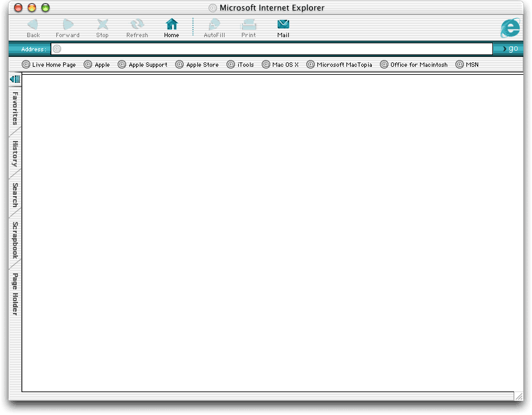The height and width of the screenshot is (415, 532).
Task: Click the Refresh page icon
Action: tap(137, 25)
